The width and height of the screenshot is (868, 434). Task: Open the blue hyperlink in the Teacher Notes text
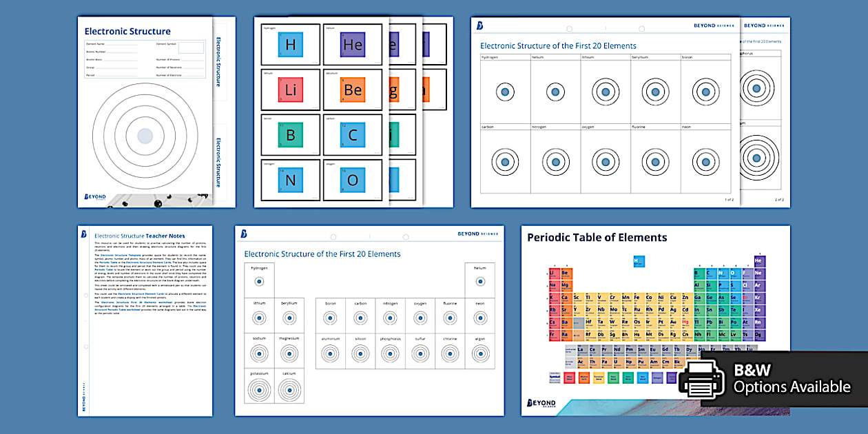(121, 255)
